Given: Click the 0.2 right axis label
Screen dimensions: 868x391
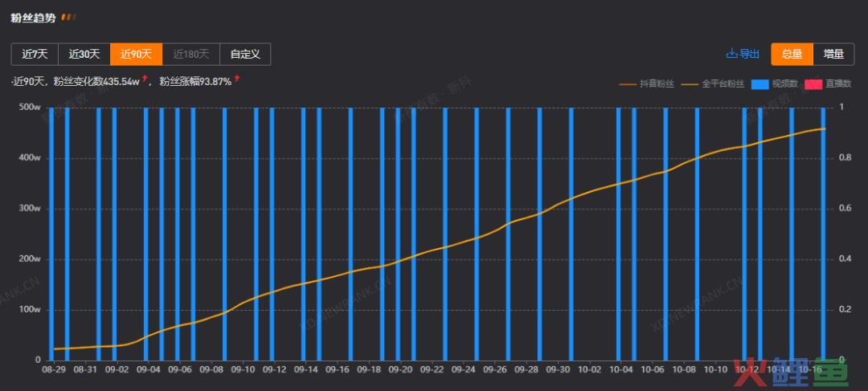Looking at the screenshot, I should click(x=845, y=310).
